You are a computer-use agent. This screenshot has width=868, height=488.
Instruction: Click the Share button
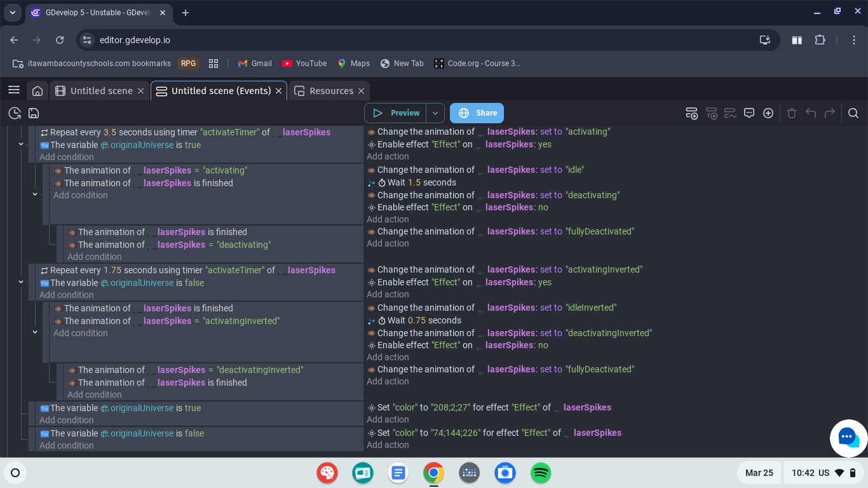pyautogui.click(x=477, y=113)
